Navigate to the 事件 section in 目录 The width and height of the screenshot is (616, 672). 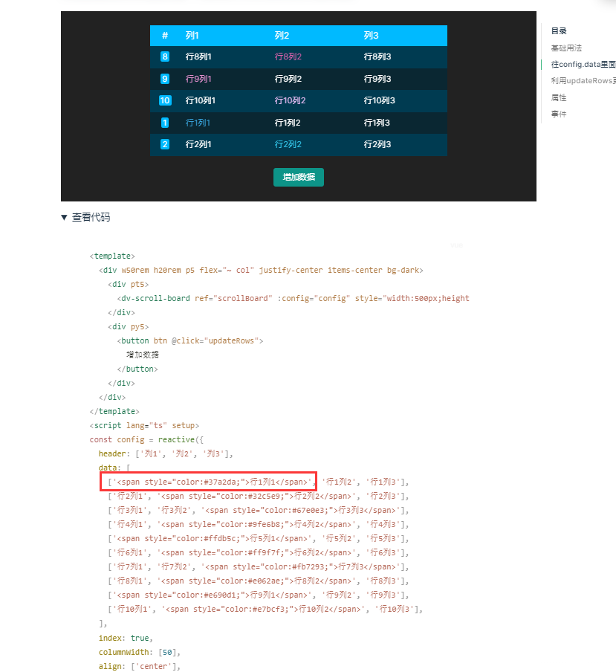pos(559,114)
